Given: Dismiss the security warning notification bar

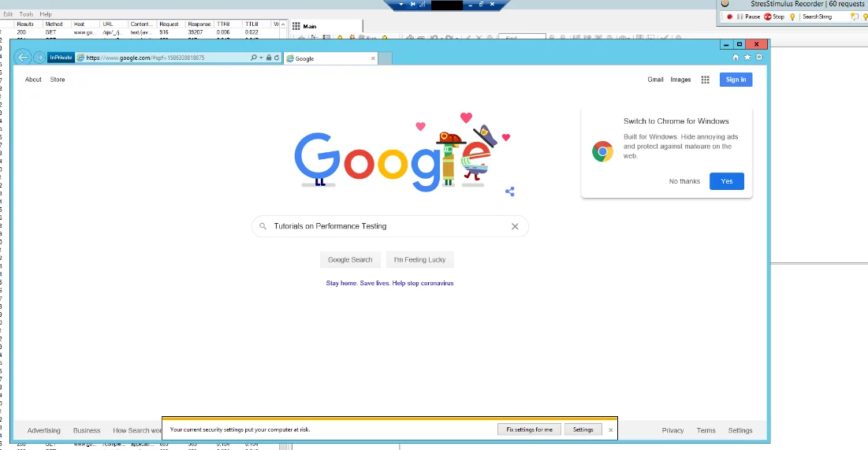Looking at the screenshot, I should [610, 430].
